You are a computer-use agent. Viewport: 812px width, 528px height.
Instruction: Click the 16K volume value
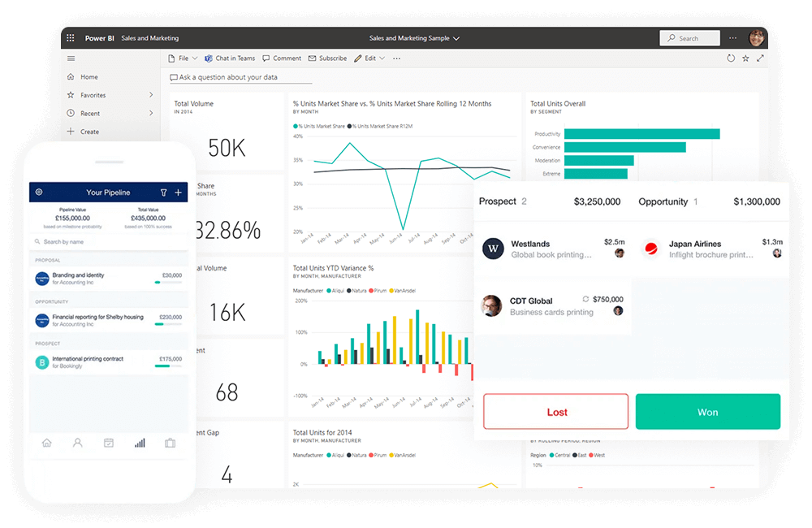227,313
